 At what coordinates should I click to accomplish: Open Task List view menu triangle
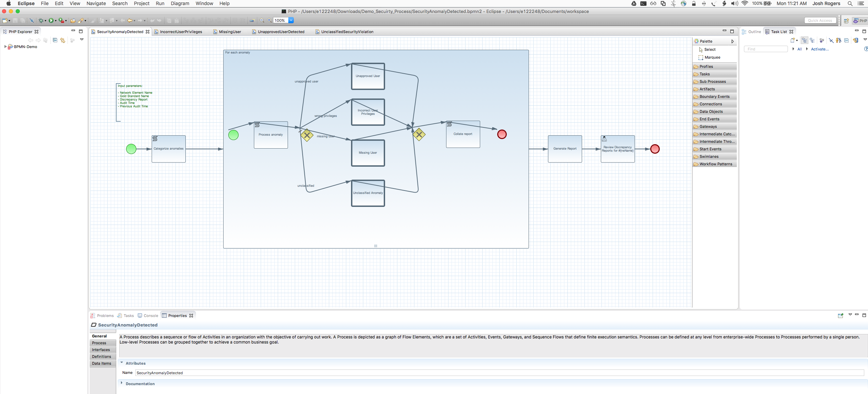click(x=865, y=40)
